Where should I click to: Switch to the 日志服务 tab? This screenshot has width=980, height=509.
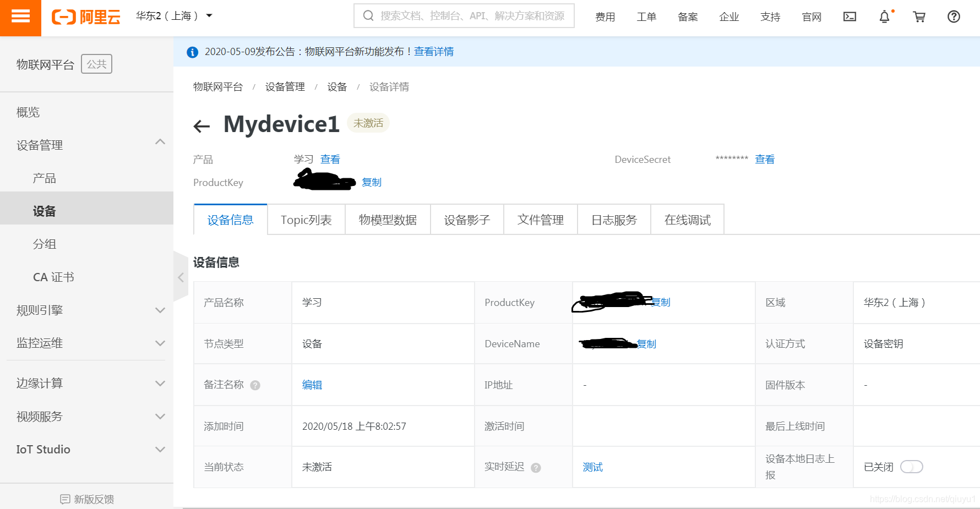point(614,220)
